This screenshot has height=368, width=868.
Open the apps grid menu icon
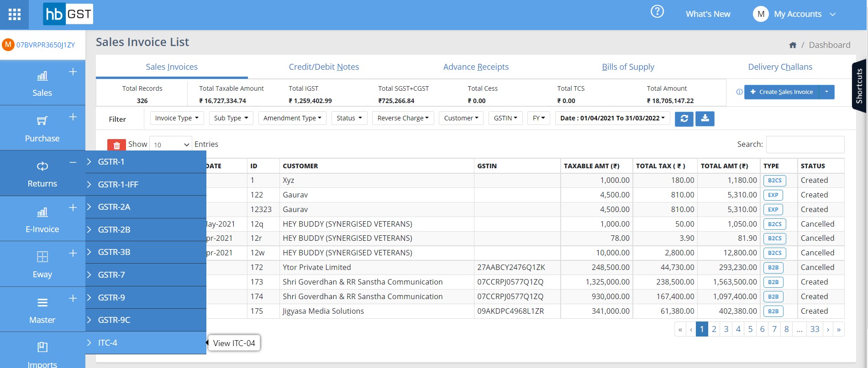tap(15, 15)
